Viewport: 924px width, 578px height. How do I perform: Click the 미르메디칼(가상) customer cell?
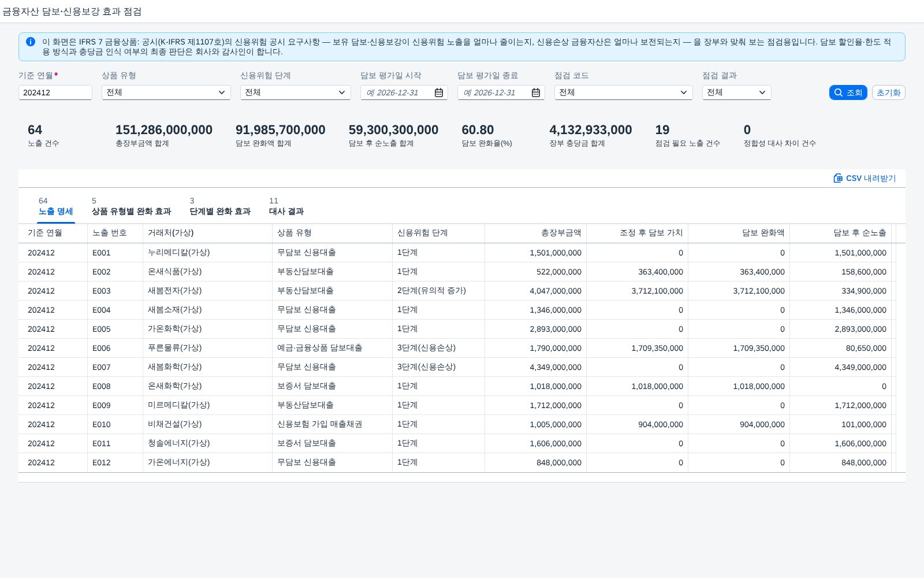tap(208, 405)
